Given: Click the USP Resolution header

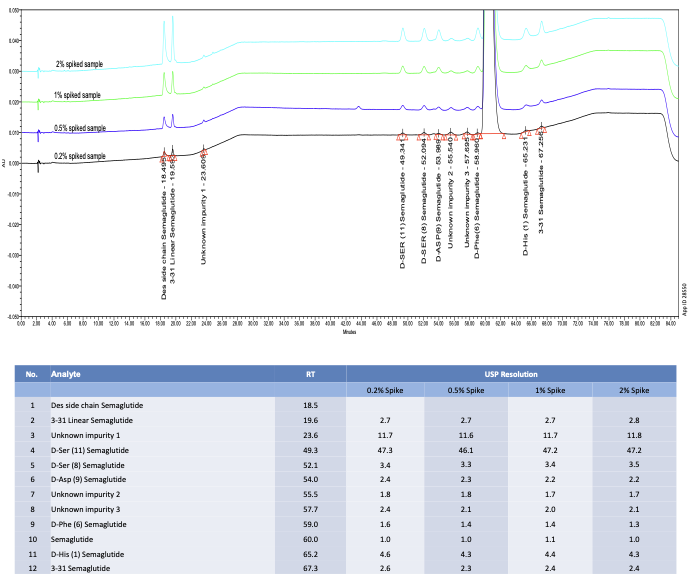Looking at the screenshot, I should [510, 374].
